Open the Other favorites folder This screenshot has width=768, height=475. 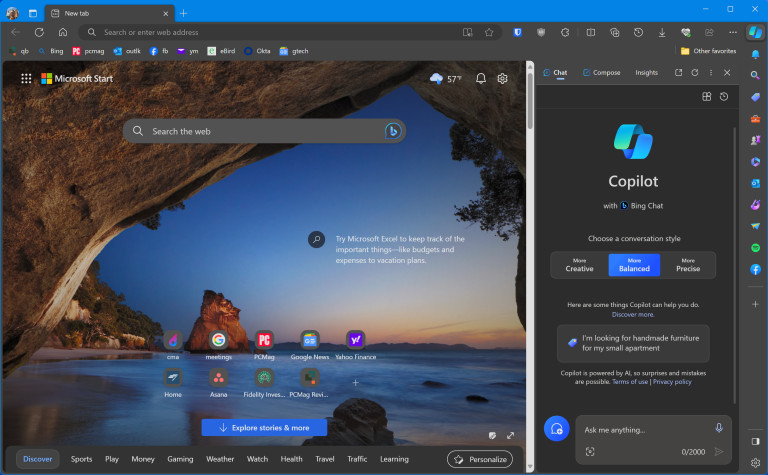coord(708,51)
